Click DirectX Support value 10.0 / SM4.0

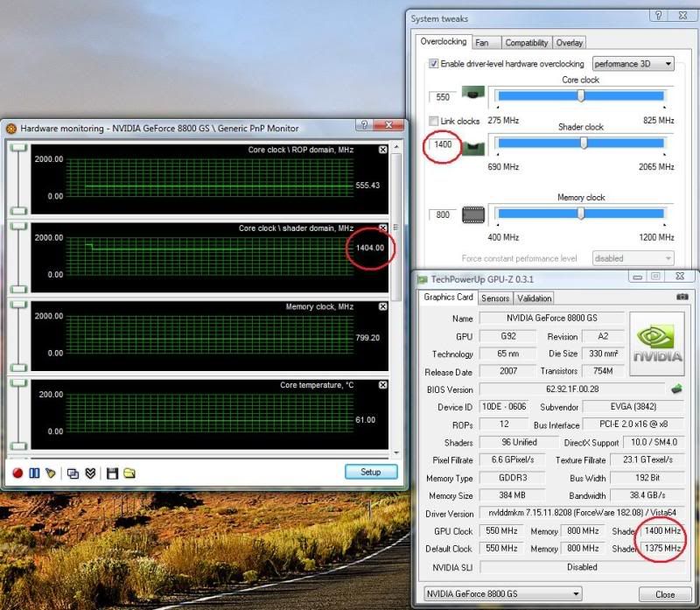[654, 442]
